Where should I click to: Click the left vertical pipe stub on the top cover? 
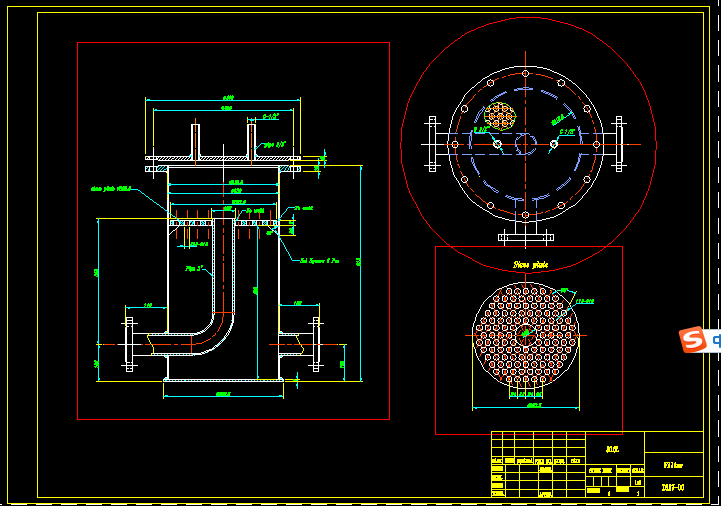click(x=196, y=138)
